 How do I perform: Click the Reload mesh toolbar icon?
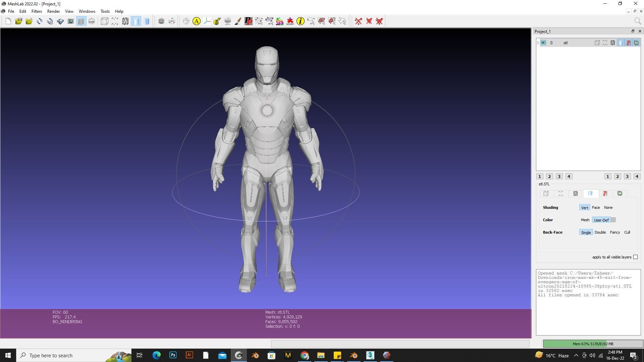tap(40, 21)
